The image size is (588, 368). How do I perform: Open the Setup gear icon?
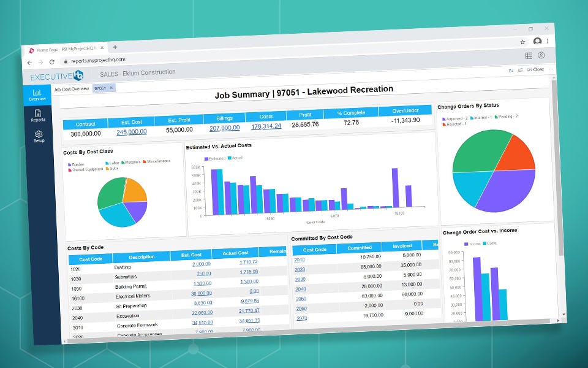[39, 136]
